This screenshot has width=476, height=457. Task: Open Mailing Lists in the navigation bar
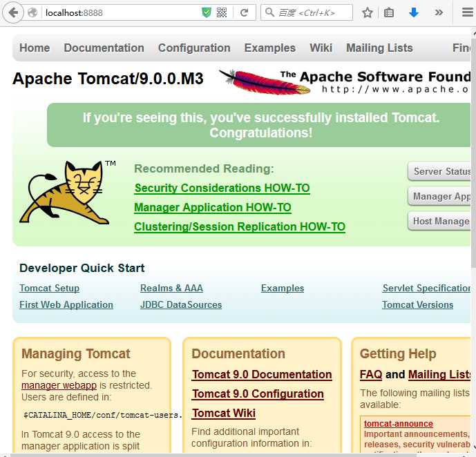click(379, 48)
